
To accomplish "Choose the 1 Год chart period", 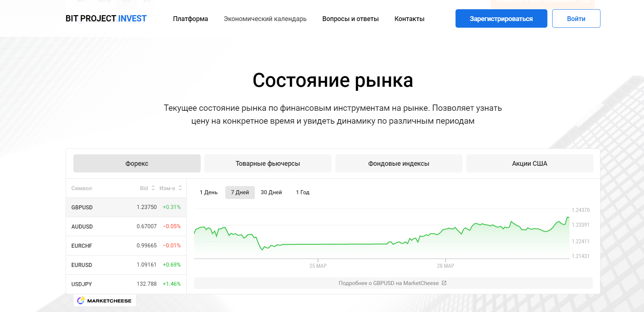I will [303, 192].
